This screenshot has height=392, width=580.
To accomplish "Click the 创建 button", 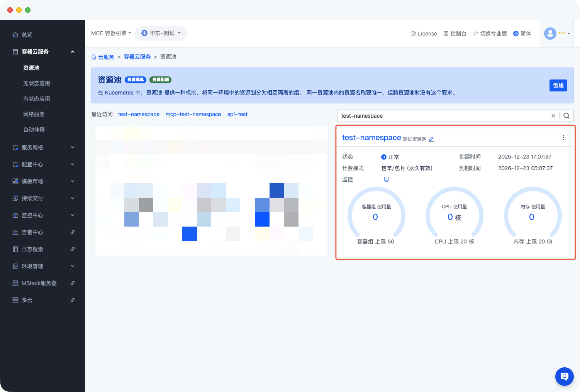I will [558, 85].
